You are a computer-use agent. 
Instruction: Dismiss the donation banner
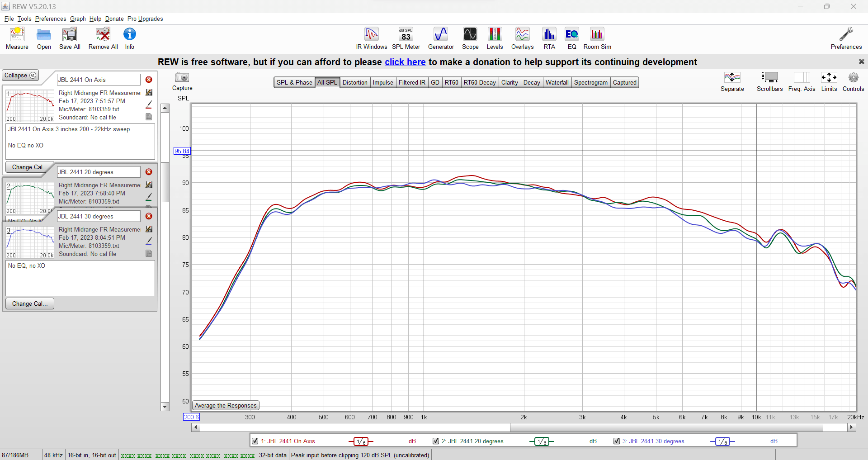(x=861, y=62)
